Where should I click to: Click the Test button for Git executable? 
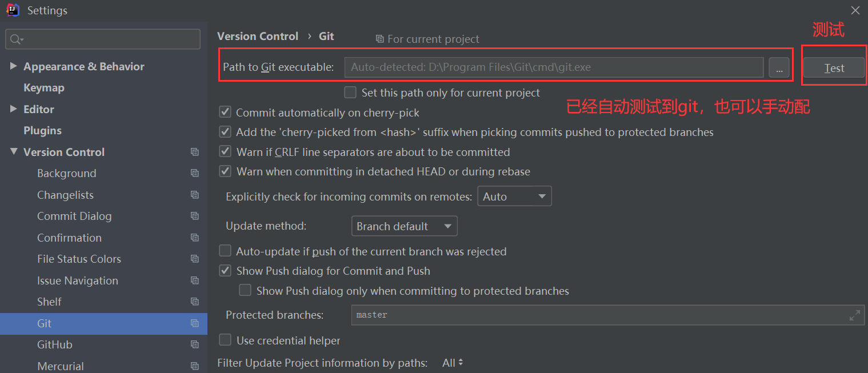tap(834, 67)
